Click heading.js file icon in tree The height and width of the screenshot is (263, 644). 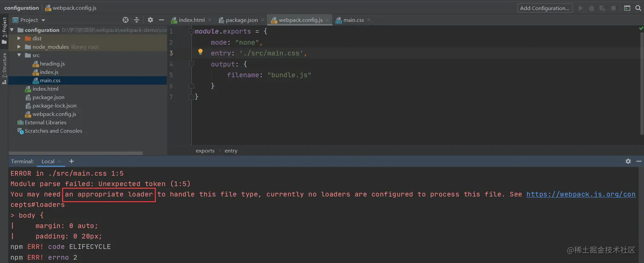(x=36, y=64)
